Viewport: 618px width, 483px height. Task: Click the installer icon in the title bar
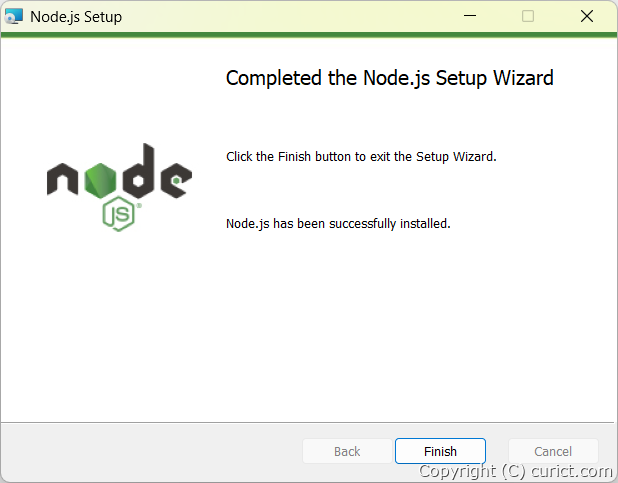[x=13, y=16]
